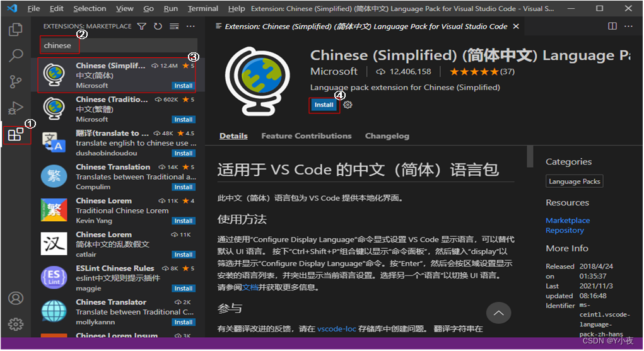Viewport: 644px width, 351px height.
Task: Select Chinese Translator globe icon
Action: 54,311
